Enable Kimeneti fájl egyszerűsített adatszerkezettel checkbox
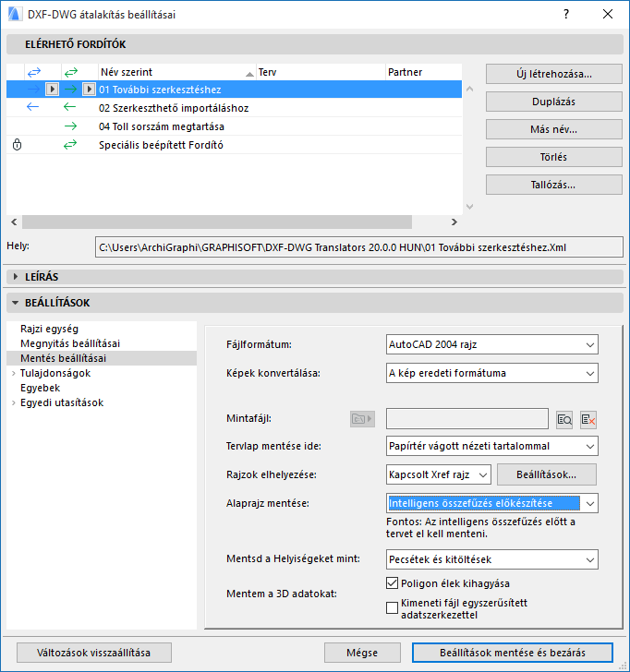Viewport: 630px width, 672px height. tap(392, 607)
